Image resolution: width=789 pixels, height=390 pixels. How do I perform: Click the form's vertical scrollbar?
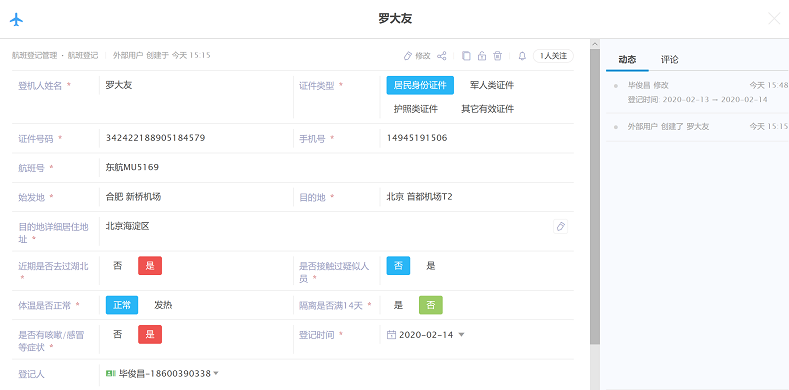595,196
